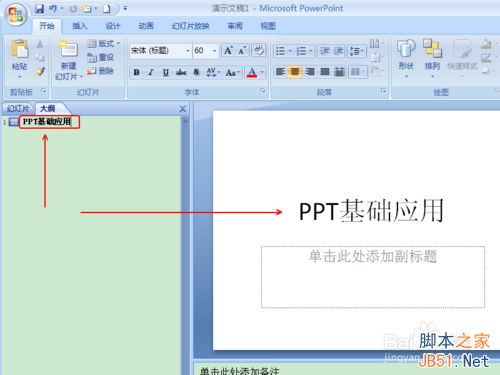Align text right
500x375 pixels.
click(310, 71)
